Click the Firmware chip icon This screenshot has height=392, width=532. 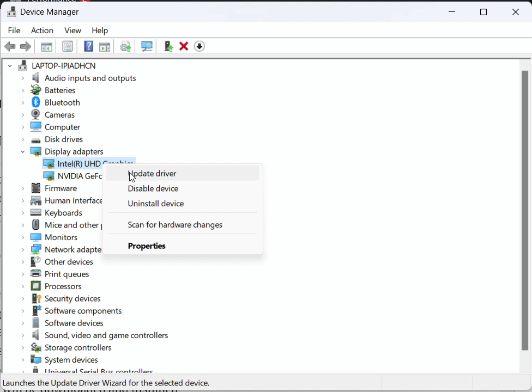point(35,188)
